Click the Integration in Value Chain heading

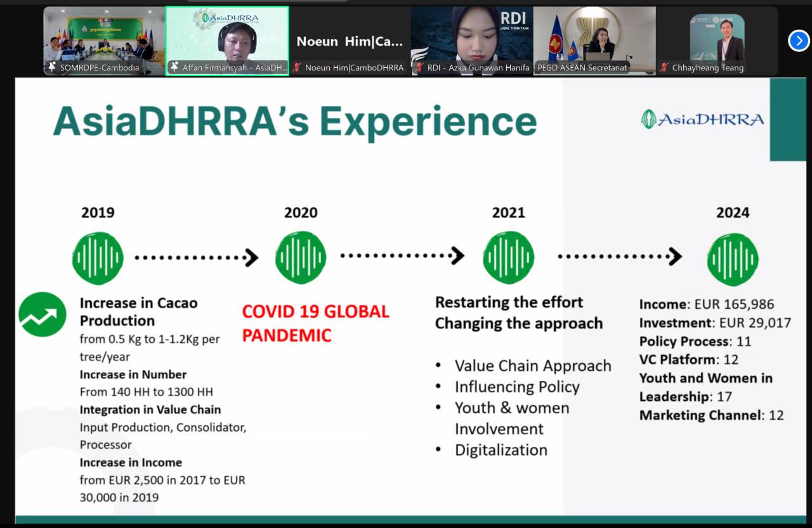(x=150, y=409)
